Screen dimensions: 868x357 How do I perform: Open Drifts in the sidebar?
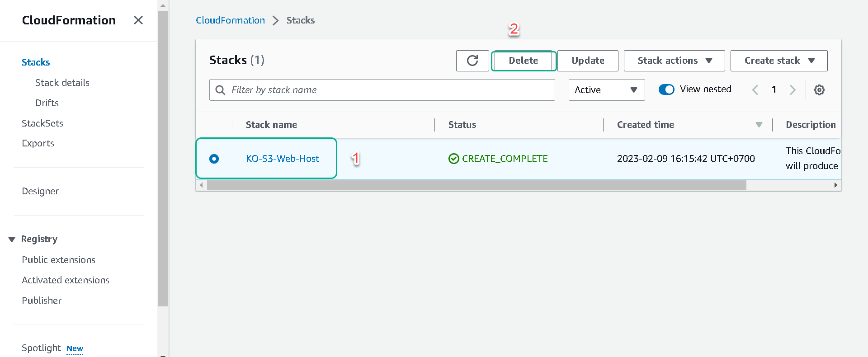47,103
